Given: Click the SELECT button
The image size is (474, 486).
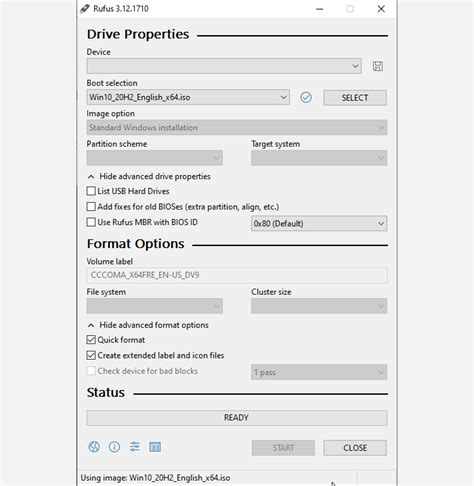Looking at the screenshot, I should coord(355,98).
